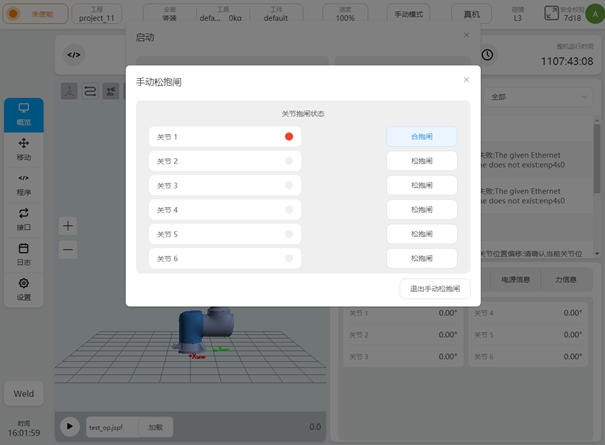The image size is (605, 445).
Task: Click 合抱闸 button for joint 1
Action: pos(421,137)
